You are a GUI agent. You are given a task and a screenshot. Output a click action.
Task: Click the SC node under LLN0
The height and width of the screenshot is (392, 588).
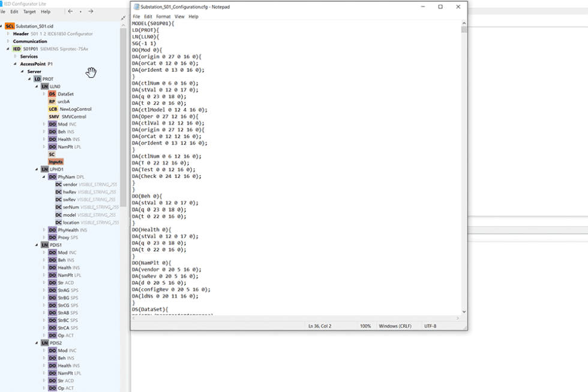point(52,154)
